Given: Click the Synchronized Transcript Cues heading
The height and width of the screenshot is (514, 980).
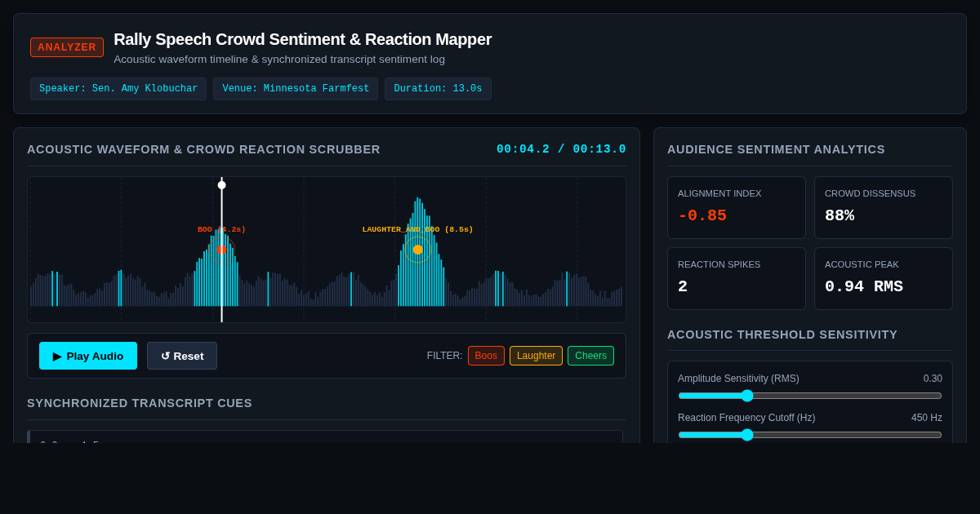Looking at the screenshot, I should pyautogui.click(x=140, y=403).
